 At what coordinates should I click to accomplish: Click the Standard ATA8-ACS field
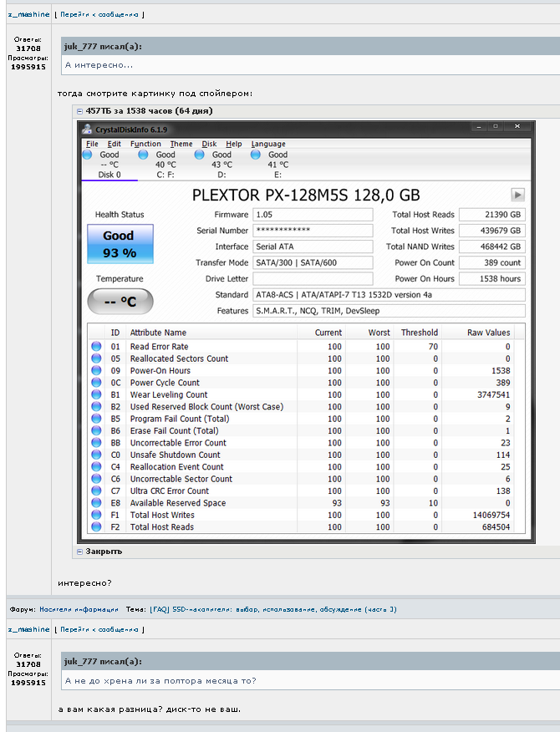coord(389,295)
